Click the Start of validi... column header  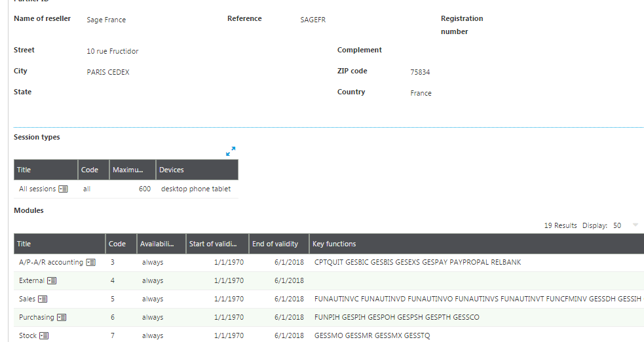218,244
